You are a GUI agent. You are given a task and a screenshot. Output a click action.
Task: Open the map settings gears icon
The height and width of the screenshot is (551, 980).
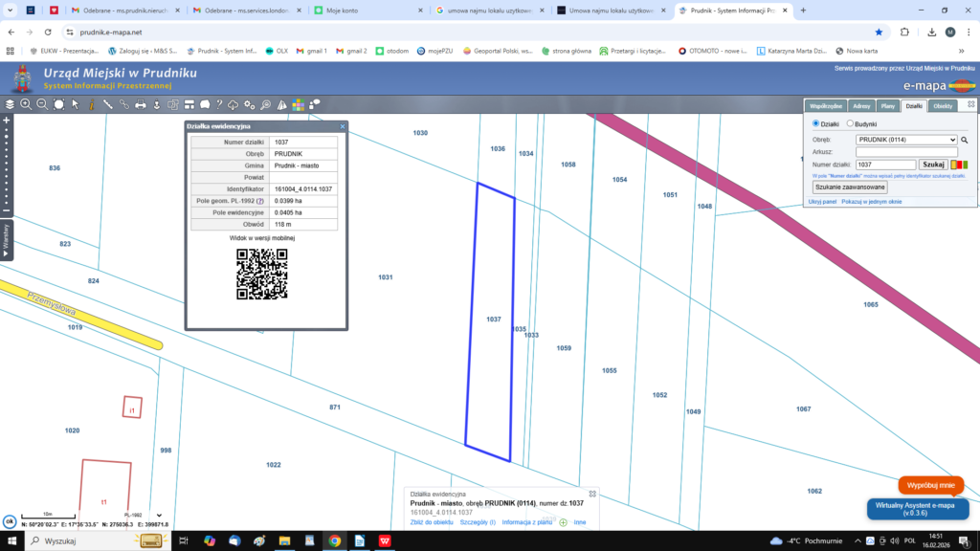pyautogui.click(x=249, y=104)
